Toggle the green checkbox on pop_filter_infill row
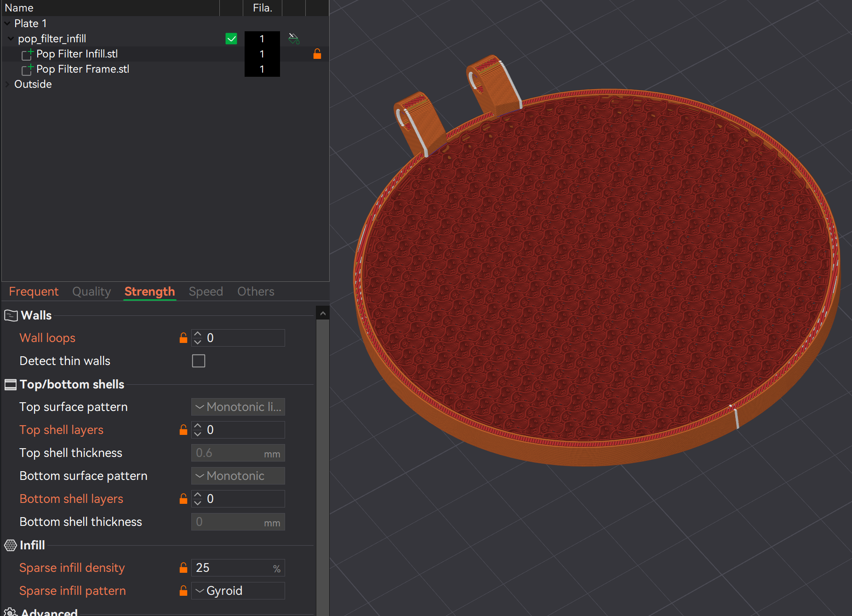Image resolution: width=852 pixels, height=616 pixels. click(x=231, y=38)
